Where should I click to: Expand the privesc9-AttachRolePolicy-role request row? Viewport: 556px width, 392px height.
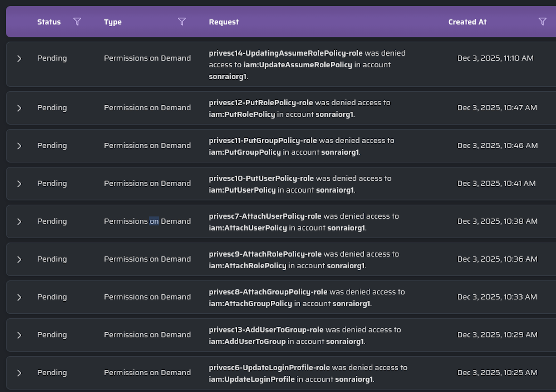(19, 260)
